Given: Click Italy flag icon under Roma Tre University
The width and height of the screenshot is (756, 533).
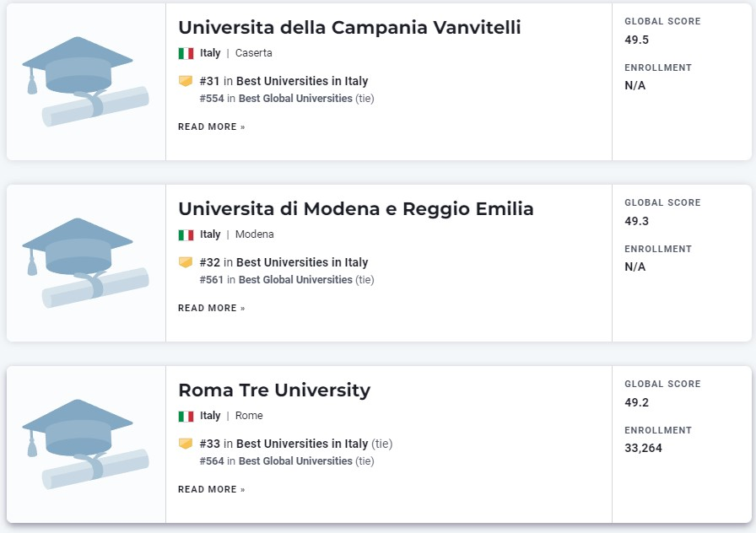Looking at the screenshot, I should 186,416.
